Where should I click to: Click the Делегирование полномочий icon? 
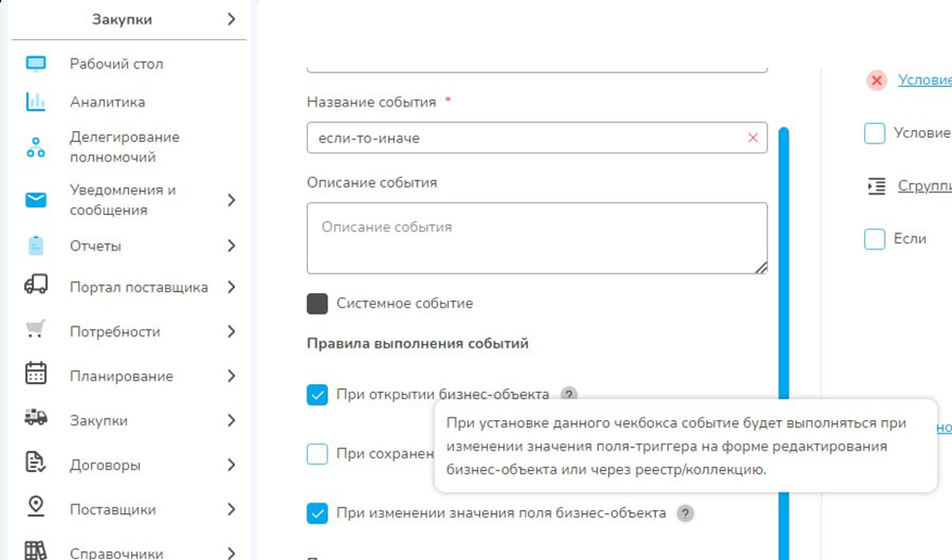(x=36, y=148)
